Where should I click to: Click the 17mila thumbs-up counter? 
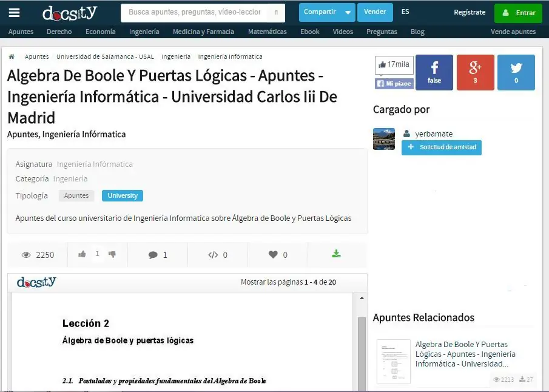pos(394,64)
